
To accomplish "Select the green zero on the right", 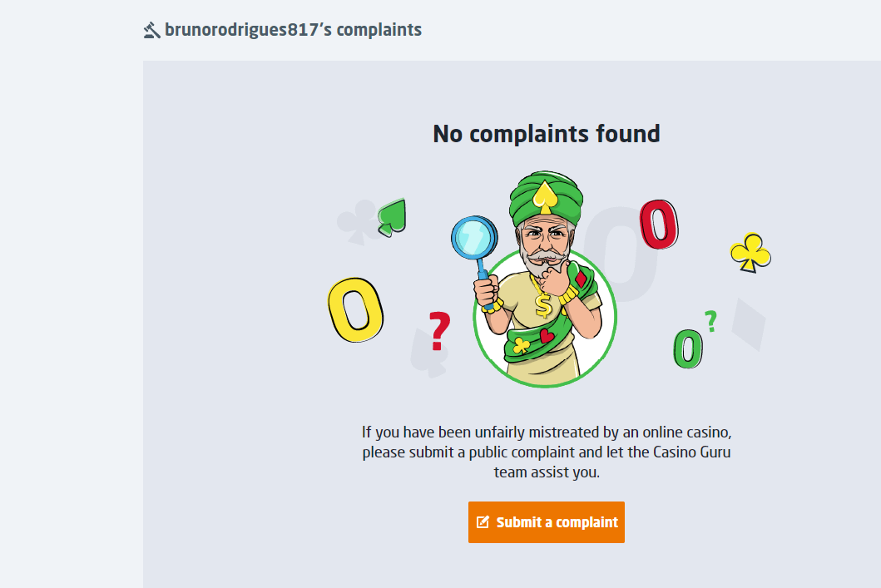I will pos(687,349).
